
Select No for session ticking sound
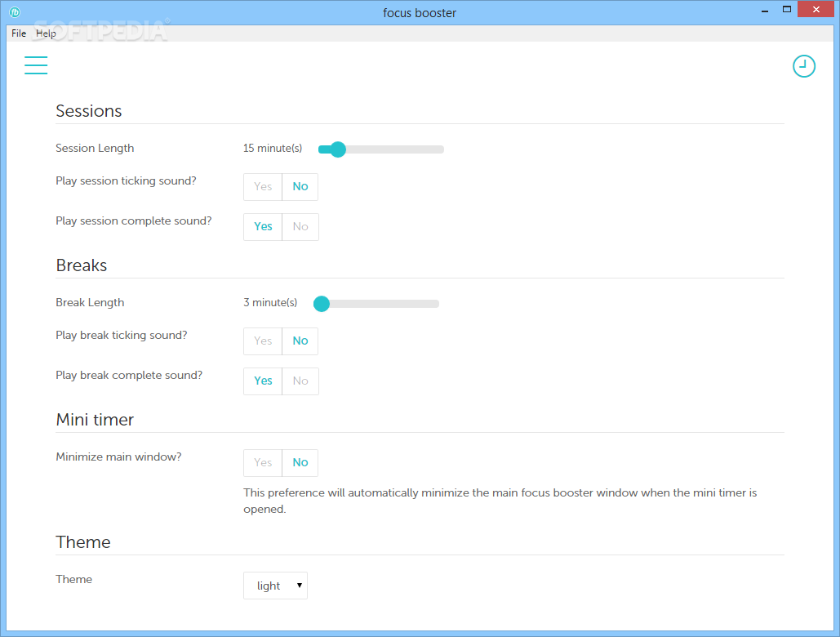click(300, 186)
